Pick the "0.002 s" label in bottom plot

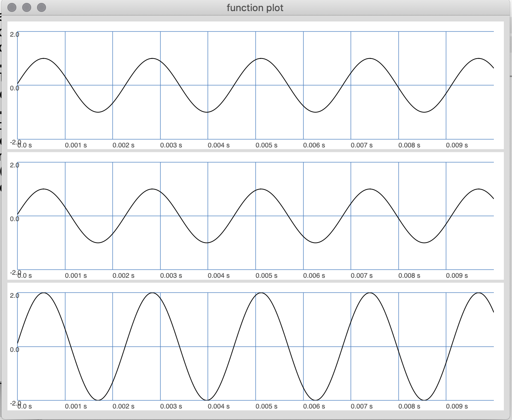click(123, 406)
